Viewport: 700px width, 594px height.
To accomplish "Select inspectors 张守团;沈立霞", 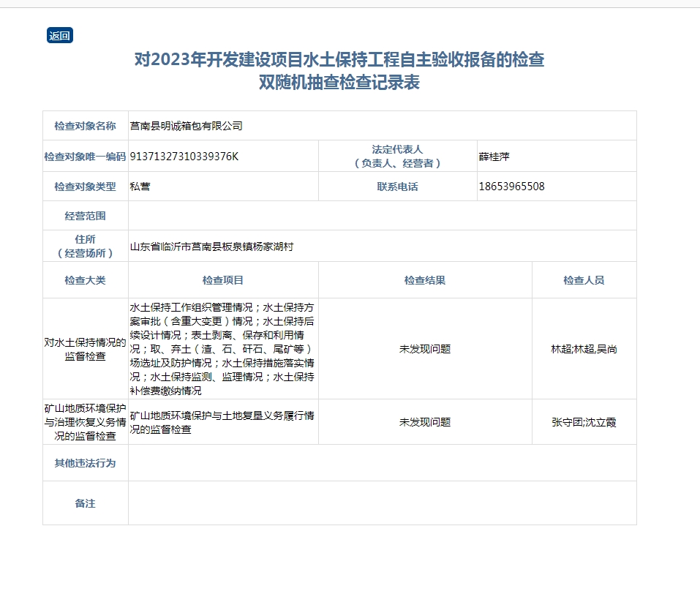I will (x=584, y=423).
